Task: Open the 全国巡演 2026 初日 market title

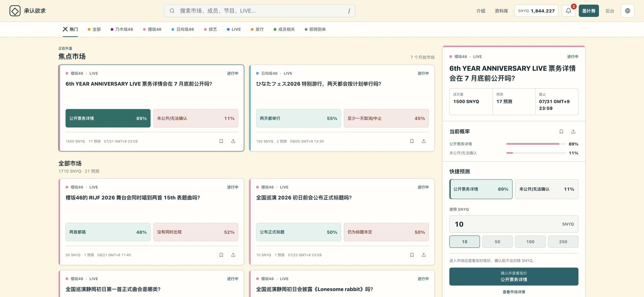Action: [x=304, y=198]
